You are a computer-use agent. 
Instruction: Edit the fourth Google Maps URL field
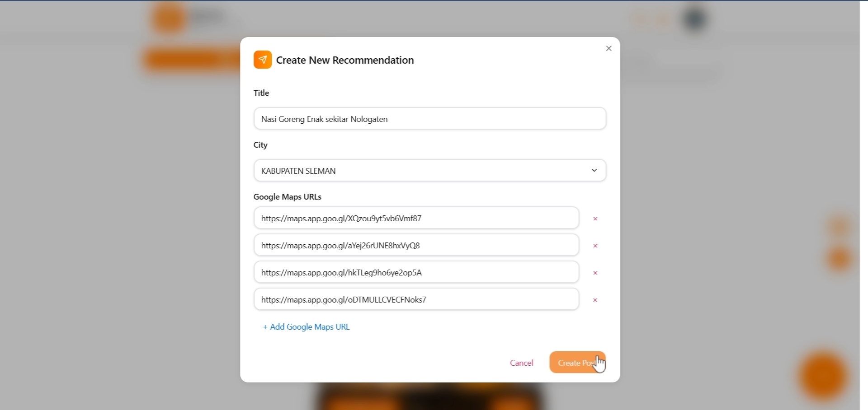(x=416, y=300)
